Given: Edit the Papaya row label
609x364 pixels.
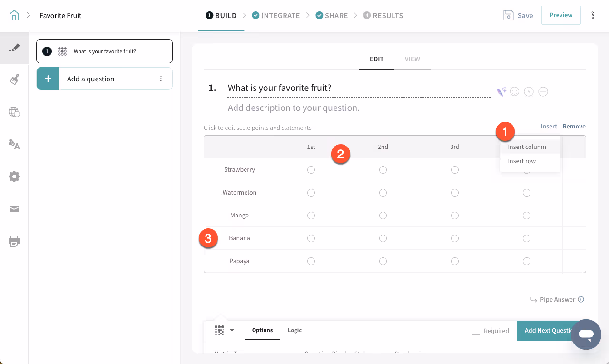Looking at the screenshot, I should 239,261.
